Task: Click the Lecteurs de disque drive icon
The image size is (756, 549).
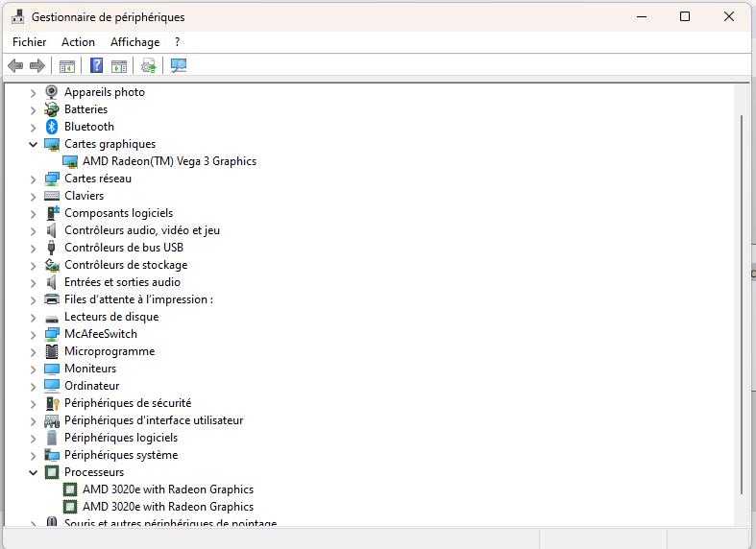Action: pyautogui.click(x=52, y=319)
